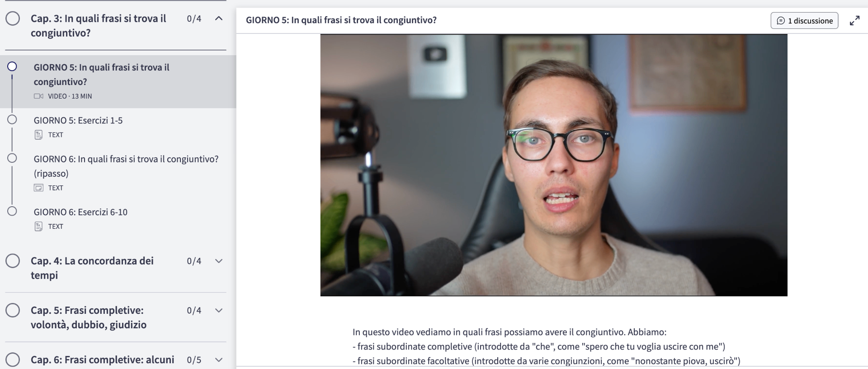Collapse the Cap. 3 chapter chevron

click(219, 19)
